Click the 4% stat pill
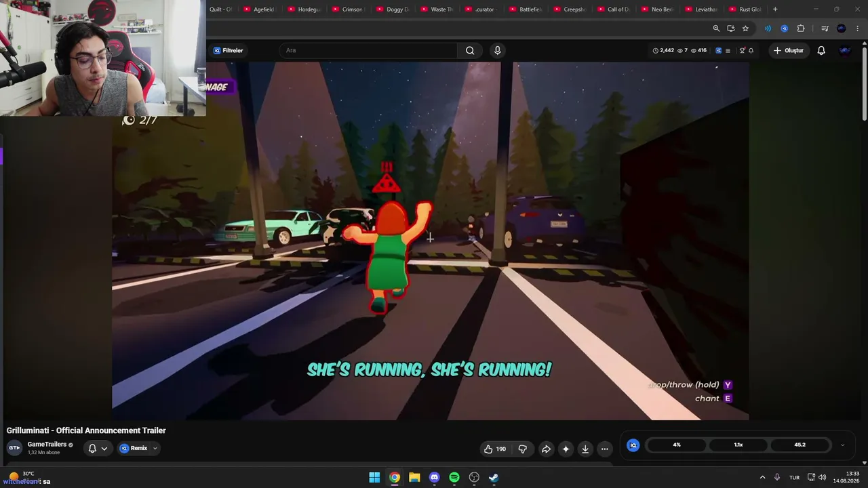868x488 pixels. (x=677, y=445)
